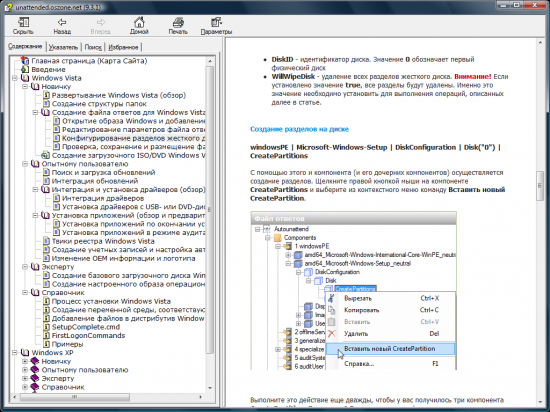The image size is (550, 412).
Task: Collapse Опытному пользователю node under Windows Vista
Action: [x=25, y=164]
